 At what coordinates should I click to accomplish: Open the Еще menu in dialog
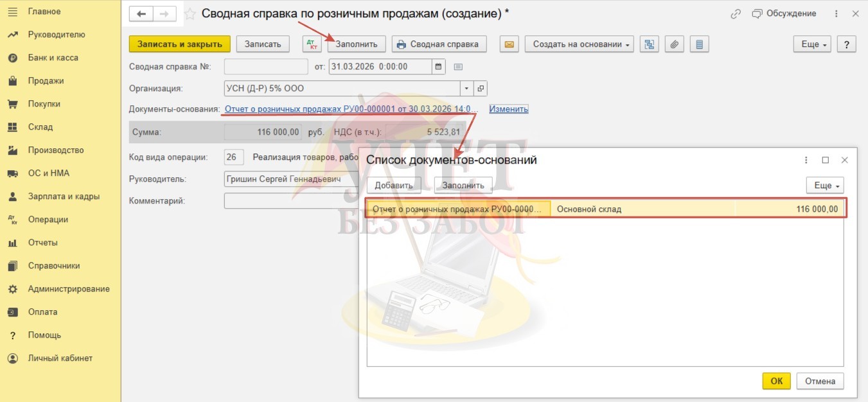(x=827, y=186)
